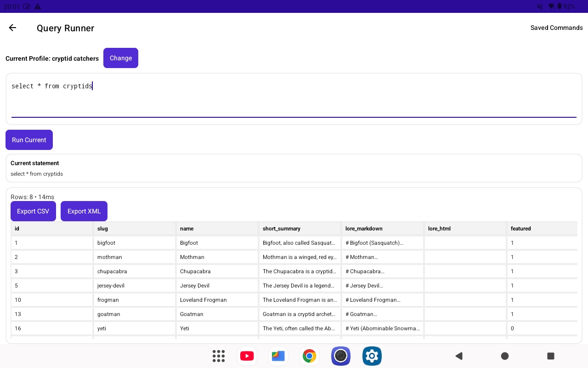The height and width of the screenshot is (368, 588).
Task: Export query results as CSV
Action: [x=33, y=211]
